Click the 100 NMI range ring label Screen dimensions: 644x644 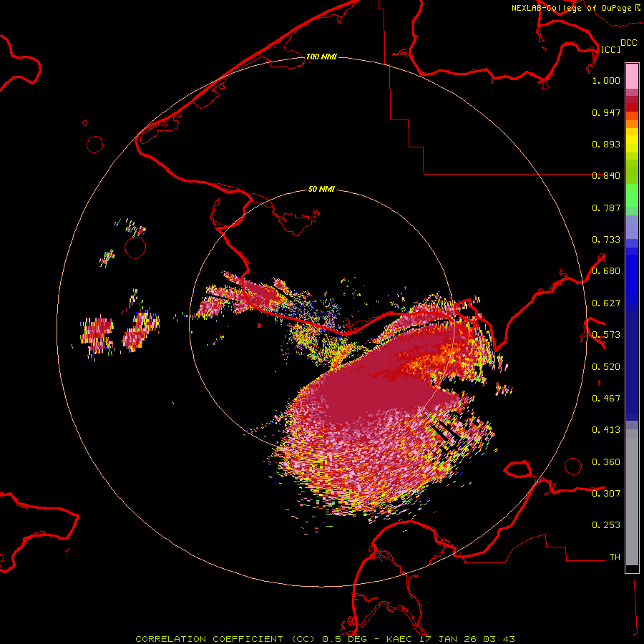coord(321,57)
